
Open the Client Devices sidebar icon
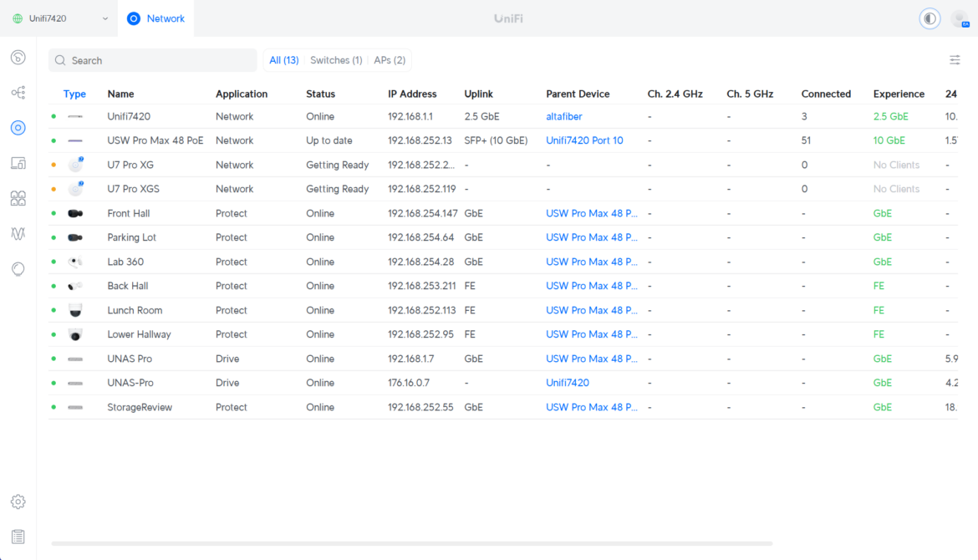[x=18, y=163]
